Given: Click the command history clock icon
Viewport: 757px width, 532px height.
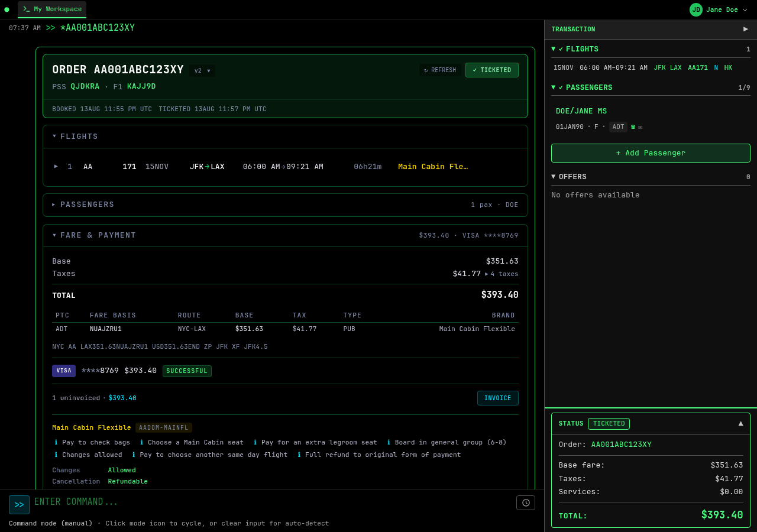Looking at the screenshot, I should tap(526, 502).
